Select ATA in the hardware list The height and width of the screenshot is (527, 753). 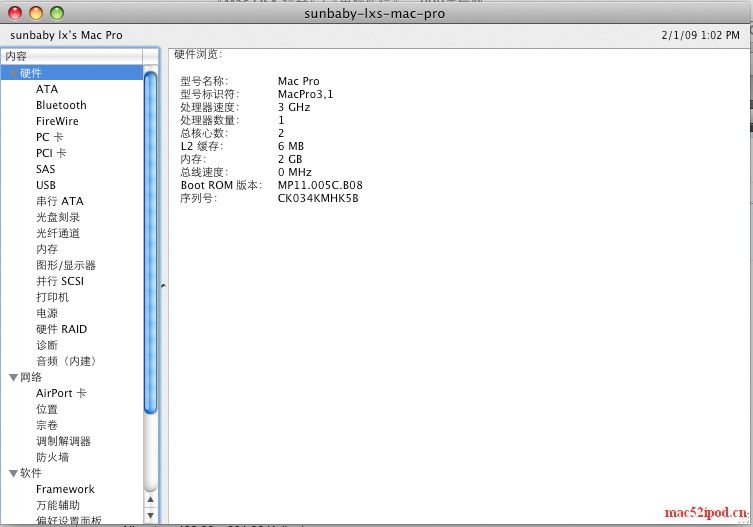(47, 89)
